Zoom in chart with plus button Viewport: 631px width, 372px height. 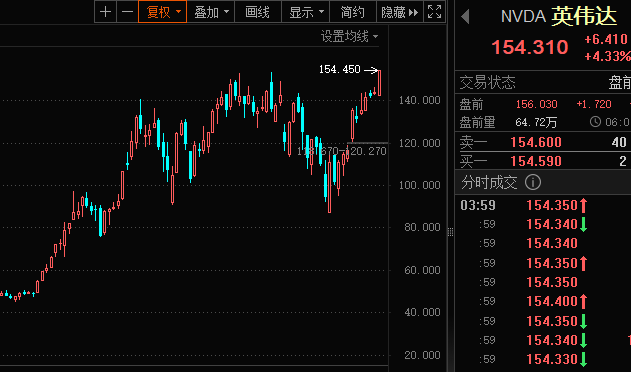105,12
